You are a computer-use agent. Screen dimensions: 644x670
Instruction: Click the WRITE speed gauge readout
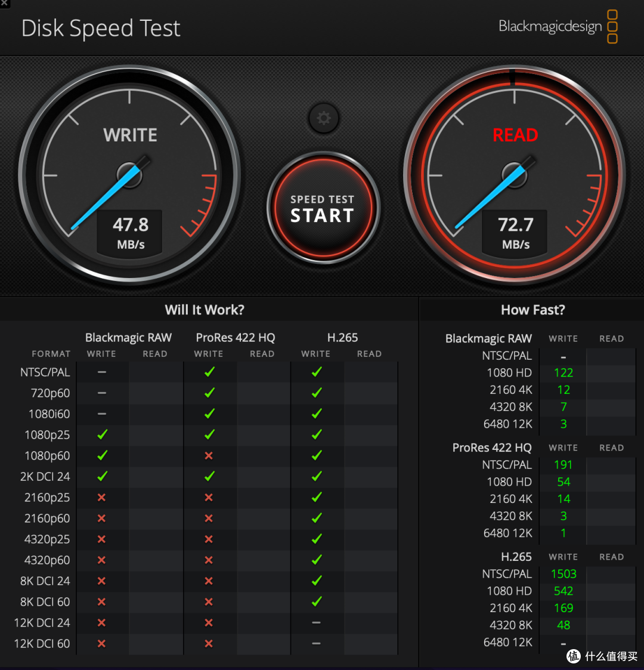coord(130,233)
